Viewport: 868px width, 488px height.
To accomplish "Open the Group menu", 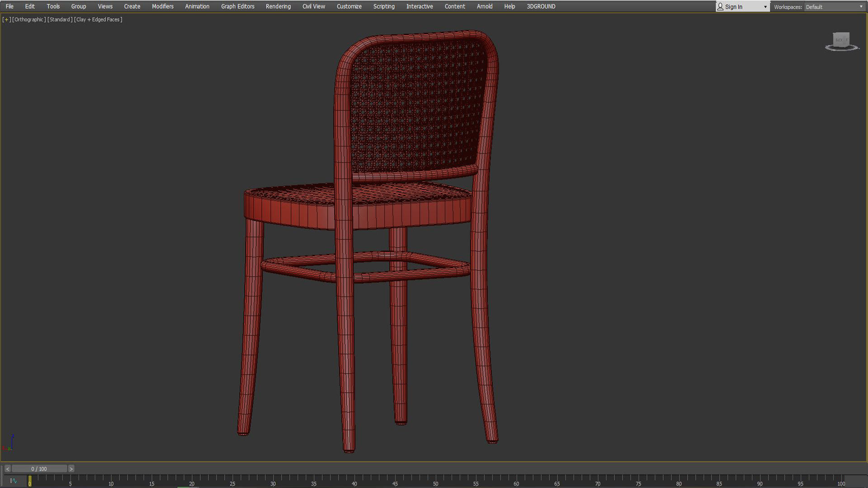I will [79, 6].
